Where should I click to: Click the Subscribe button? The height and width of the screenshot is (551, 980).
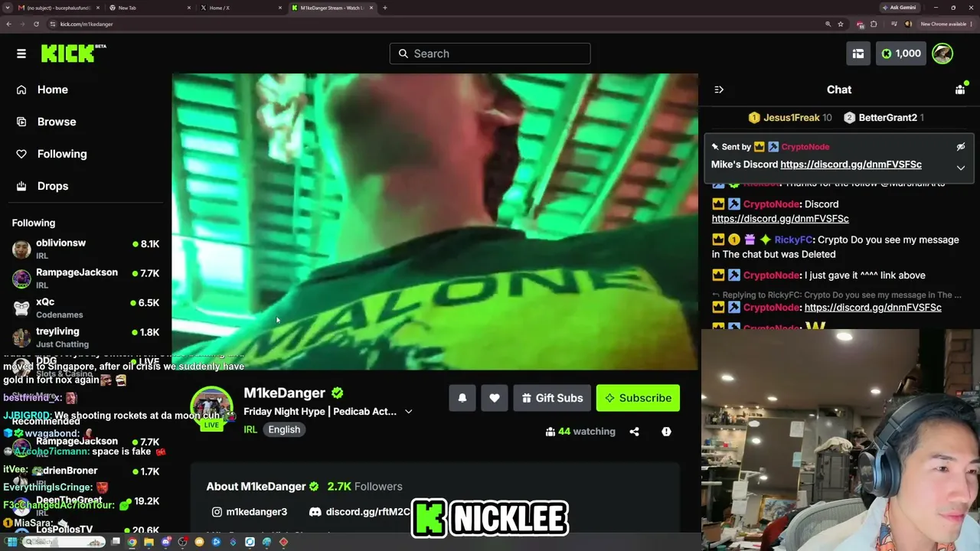(x=638, y=398)
